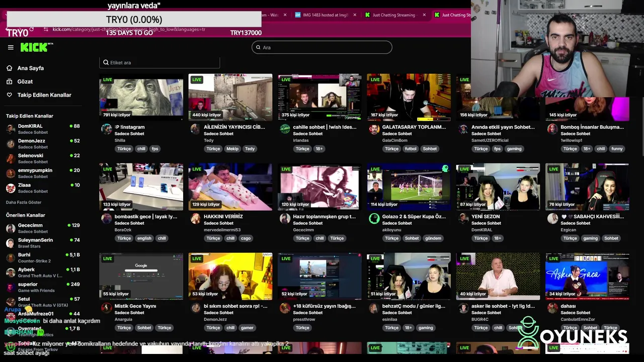Click Burhi's avatar in recommended channels
This screenshot has width=644, height=362.
[11, 257]
